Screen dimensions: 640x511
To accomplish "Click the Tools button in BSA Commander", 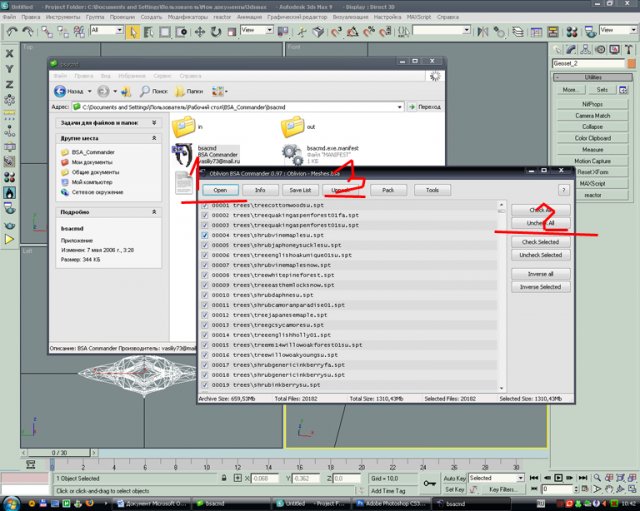I will click(432, 190).
